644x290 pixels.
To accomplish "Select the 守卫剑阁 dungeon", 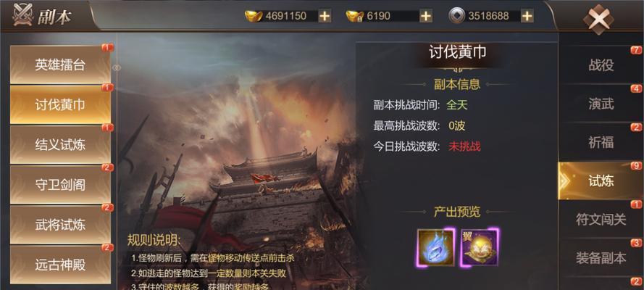I will 60,184.
